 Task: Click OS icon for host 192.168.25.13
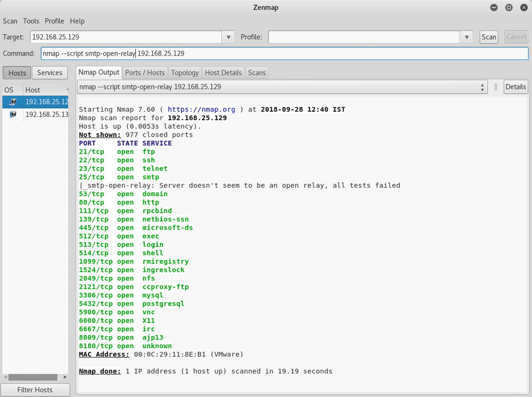coord(13,114)
